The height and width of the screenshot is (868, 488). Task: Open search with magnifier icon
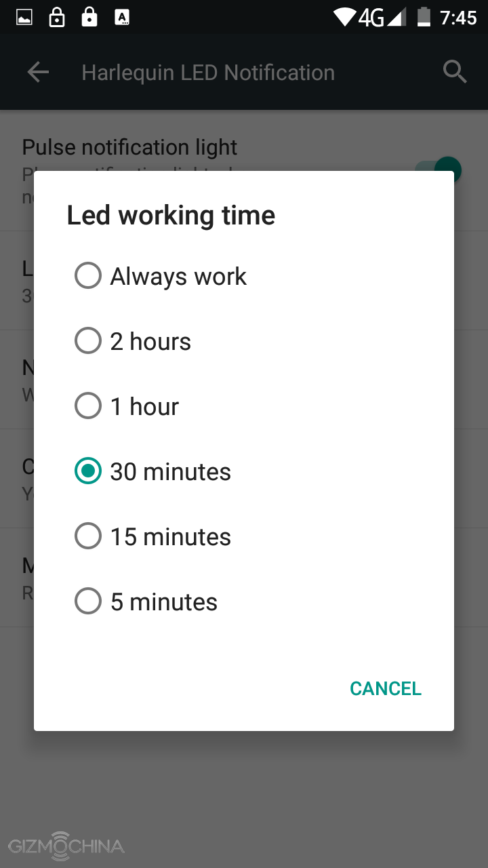pyautogui.click(x=455, y=71)
